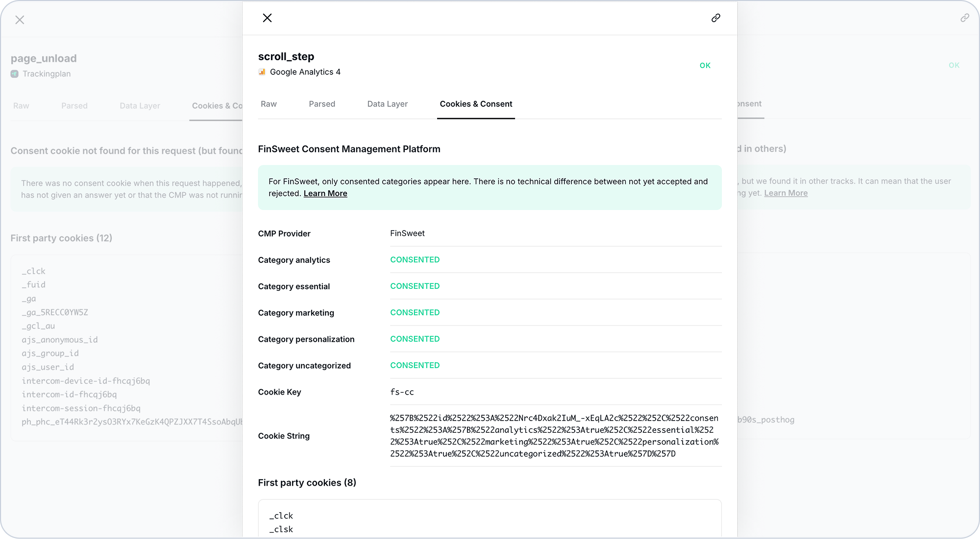Click the Cookie String label
This screenshot has width=980, height=539.
coord(284,436)
